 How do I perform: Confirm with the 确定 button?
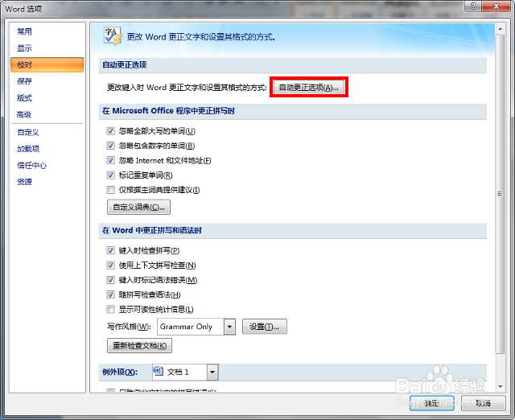pos(432,403)
